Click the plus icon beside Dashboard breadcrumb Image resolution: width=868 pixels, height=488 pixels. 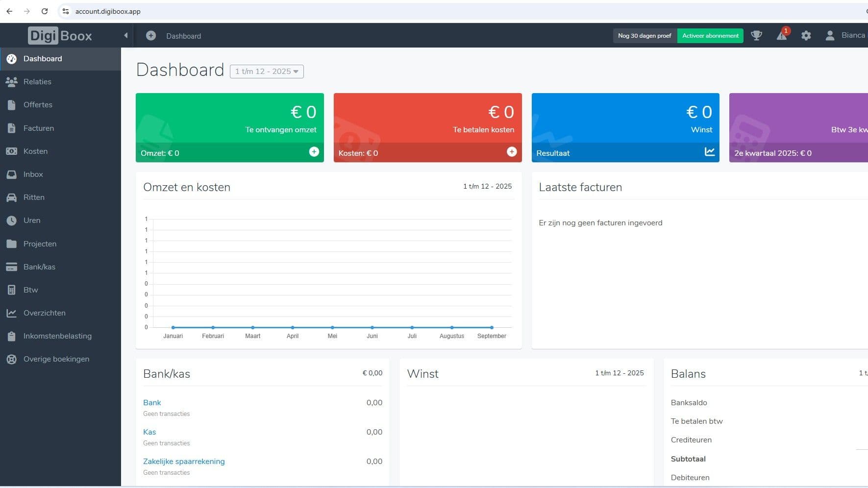(x=151, y=36)
